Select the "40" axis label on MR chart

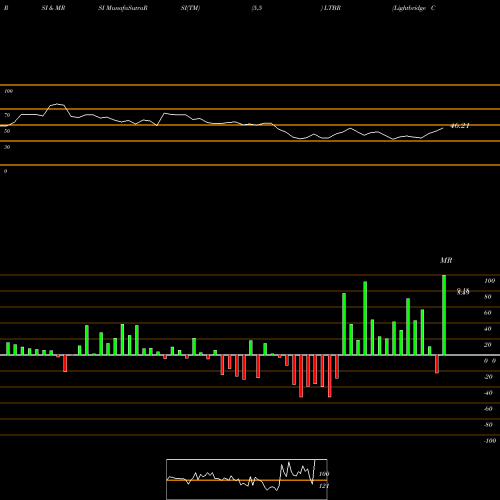tap(488, 329)
